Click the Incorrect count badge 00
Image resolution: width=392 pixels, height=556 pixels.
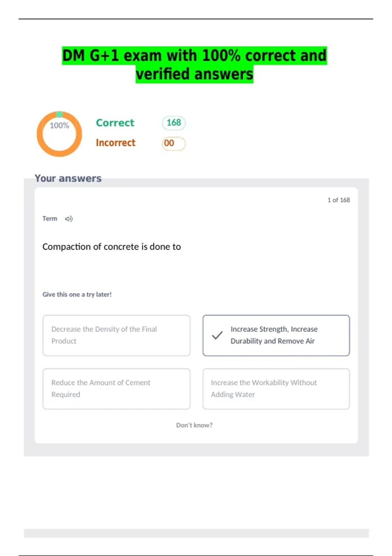pos(173,144)
